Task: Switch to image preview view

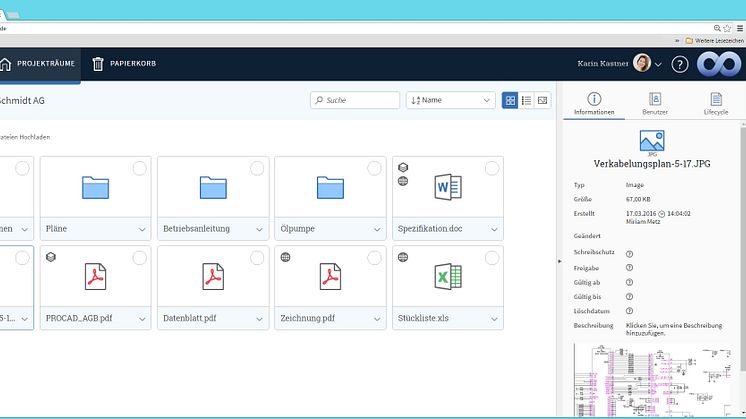Action: click(x=542, y=100)
